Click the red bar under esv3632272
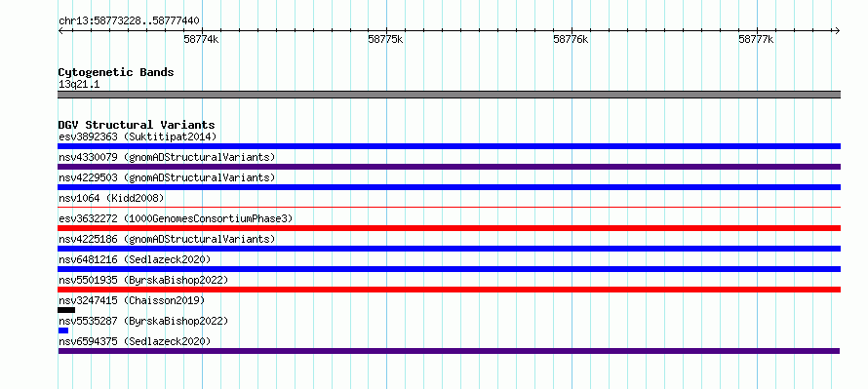The height and width of the screenshot is (389, 868). point(449,228)
